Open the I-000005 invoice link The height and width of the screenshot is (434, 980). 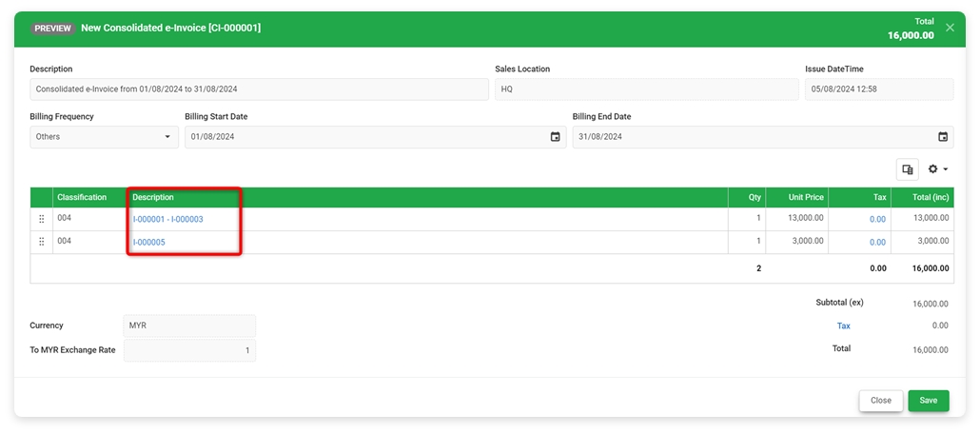148,243
